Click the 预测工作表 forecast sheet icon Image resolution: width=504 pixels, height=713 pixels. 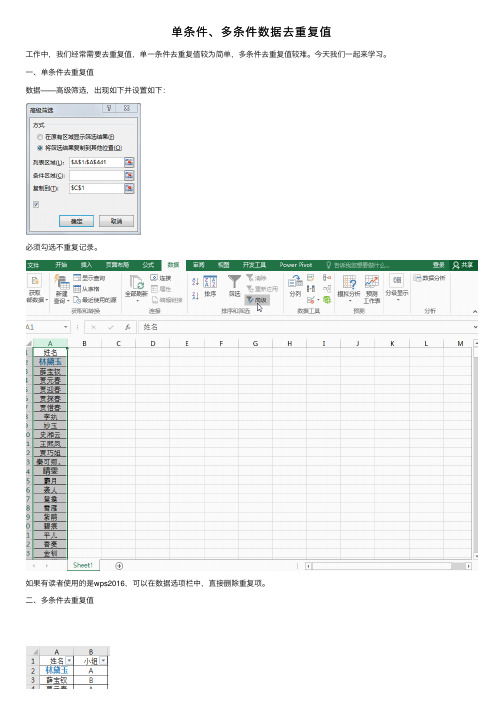pyautogui.click(x=372, y=289)
